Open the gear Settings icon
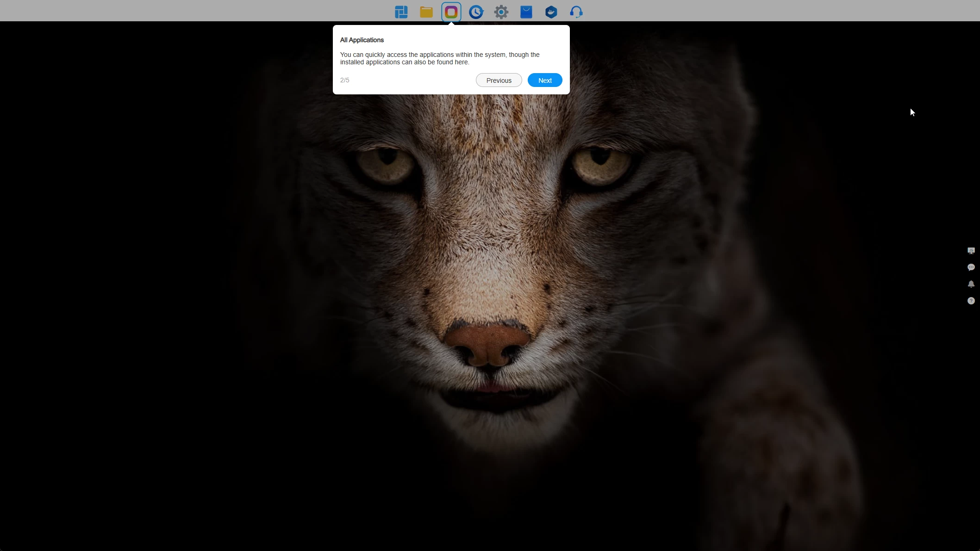The image size is (980, 551). (x=501, y=12)
